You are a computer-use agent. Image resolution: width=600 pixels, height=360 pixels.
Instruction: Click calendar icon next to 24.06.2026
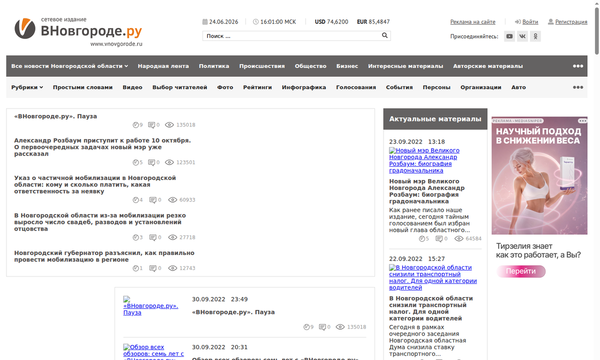(x=205, y=22)
